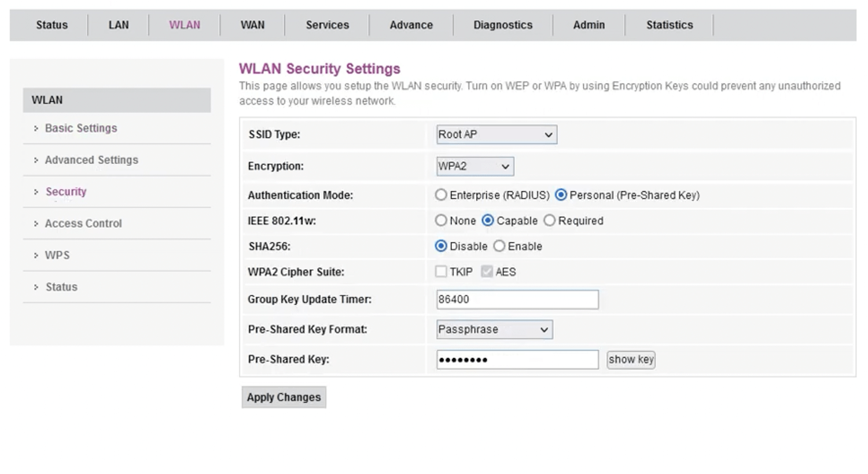868x474 pixels.
Task: Select Enterprise (RADIUS) authentication mode
Action: tap(441, 195)
